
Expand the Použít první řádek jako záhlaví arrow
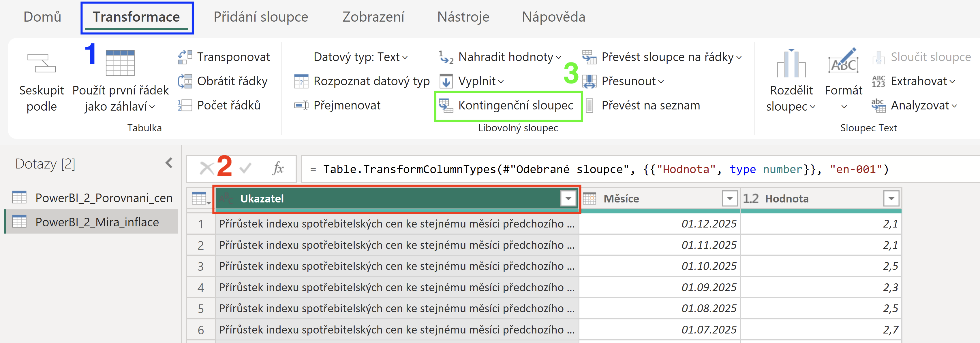pyautogui.click(x=152, y=107)
